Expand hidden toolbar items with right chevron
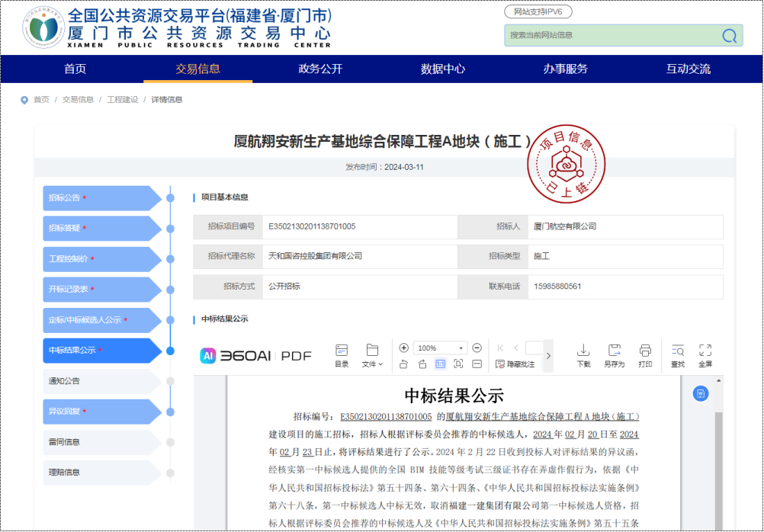This screenshot has height=532, width=764. [x=548, y=354]
